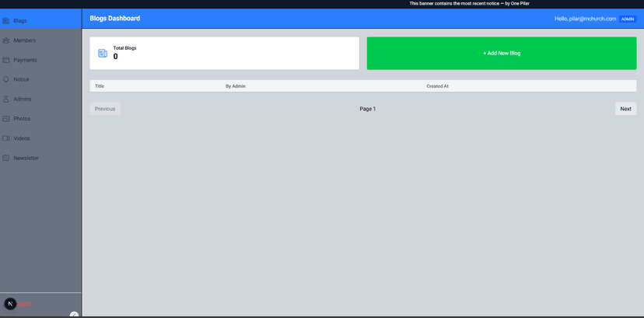Viewport: 644px width, 318px height.
Task: Open the Payments menu item
Action: 40,60
